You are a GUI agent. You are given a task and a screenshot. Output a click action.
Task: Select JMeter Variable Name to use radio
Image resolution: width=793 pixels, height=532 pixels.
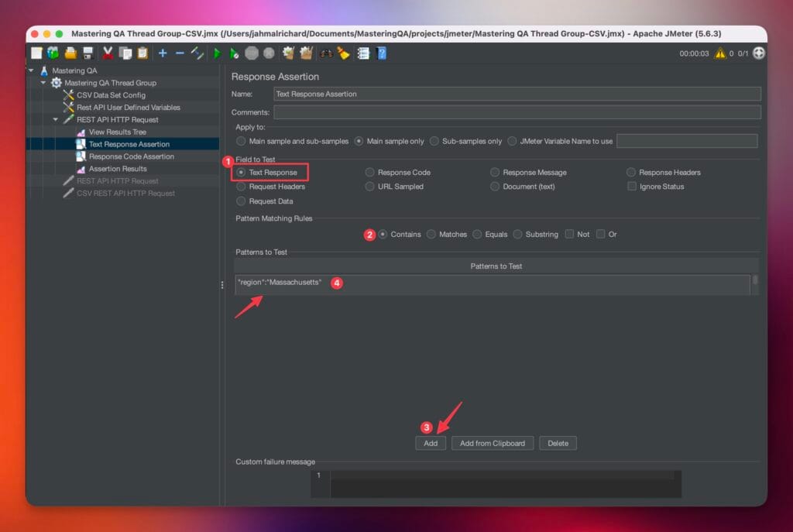[512, 141]
